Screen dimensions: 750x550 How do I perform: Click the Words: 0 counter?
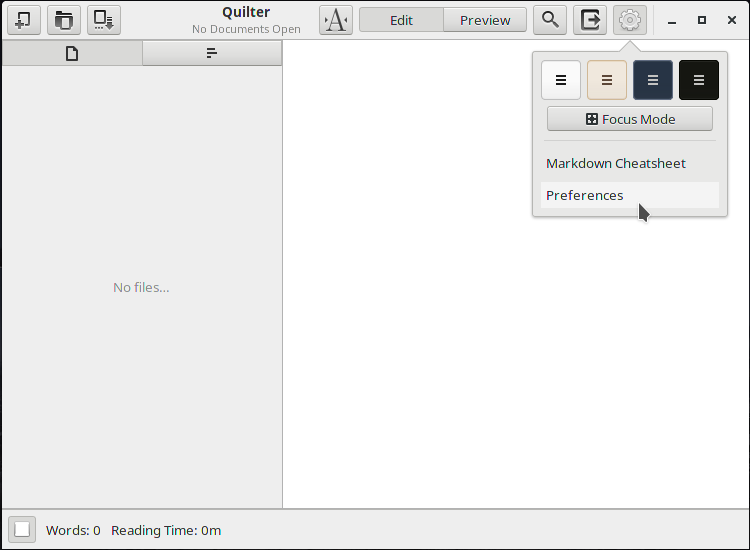pos(73,530)
